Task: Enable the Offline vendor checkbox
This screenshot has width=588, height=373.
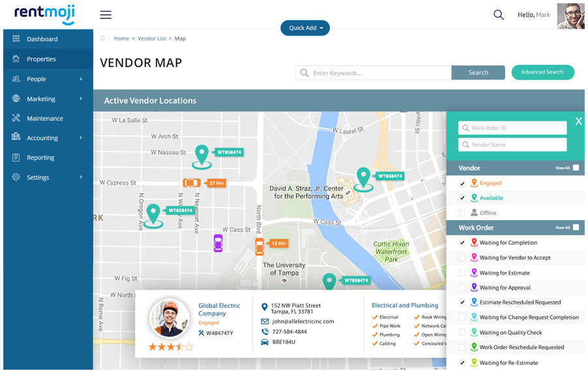Action: point(462,213)
